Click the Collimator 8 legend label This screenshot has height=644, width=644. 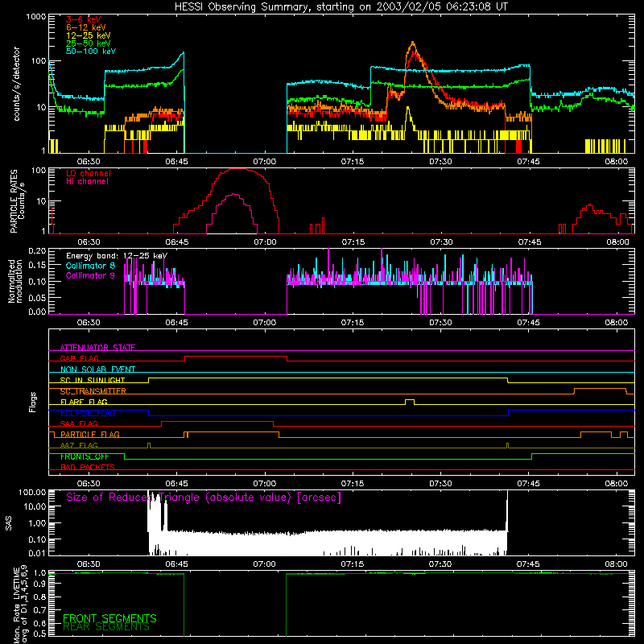tap(90, 266)
